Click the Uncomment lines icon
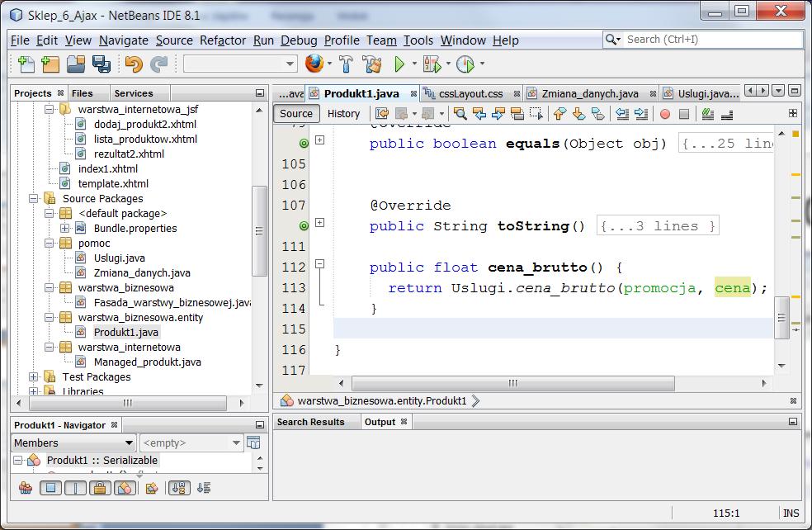This screenshot has width=812, height=530. coord(727,114)
